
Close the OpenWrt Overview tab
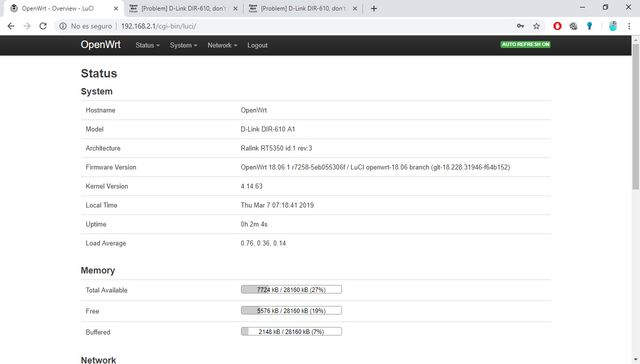point(116,9)
